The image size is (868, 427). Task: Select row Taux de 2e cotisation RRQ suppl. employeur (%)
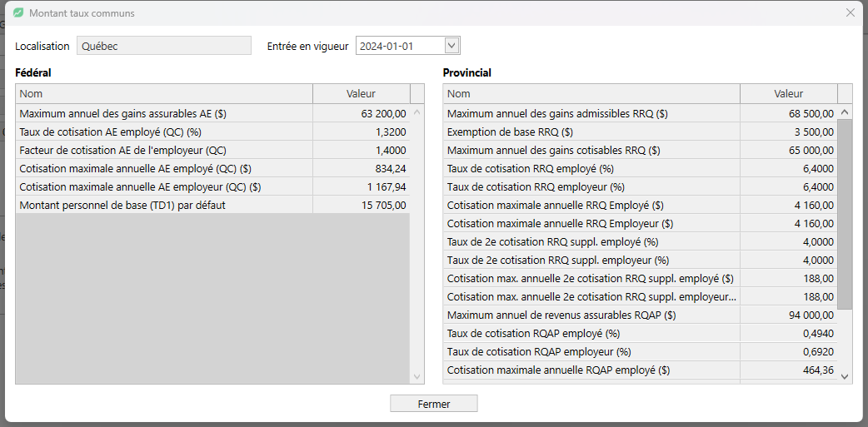641,260
